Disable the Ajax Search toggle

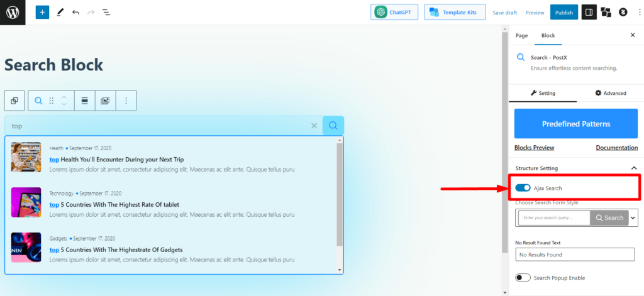point(523,188)
